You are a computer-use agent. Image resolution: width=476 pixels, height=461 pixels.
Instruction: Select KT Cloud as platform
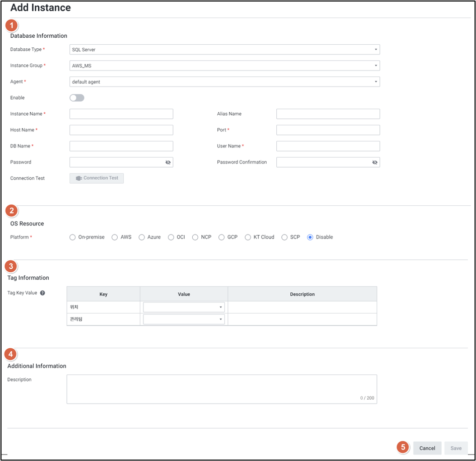(x=248, y=237)
